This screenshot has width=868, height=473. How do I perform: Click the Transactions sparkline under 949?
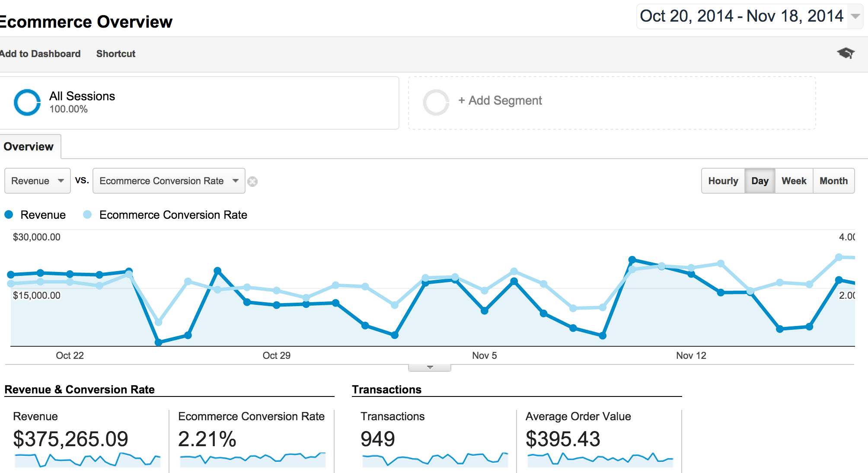tap(435, 460)
